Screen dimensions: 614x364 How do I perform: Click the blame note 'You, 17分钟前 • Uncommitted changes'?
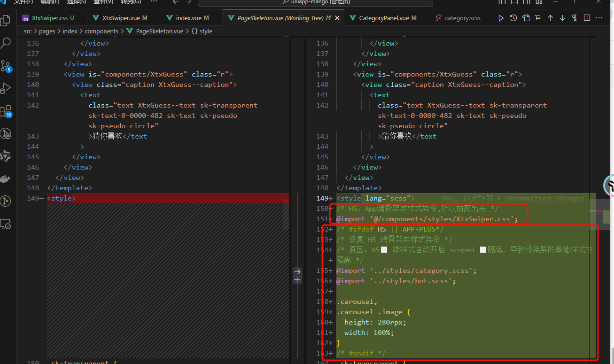[513, 198]
